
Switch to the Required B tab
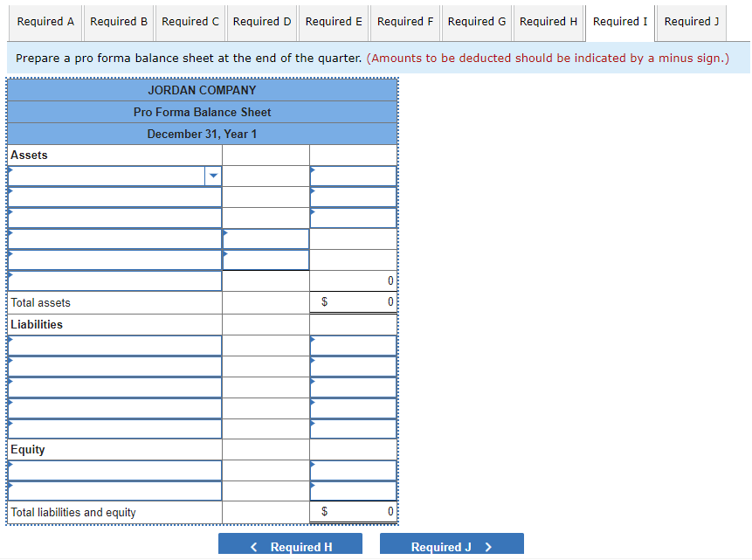tap(118, 22)
